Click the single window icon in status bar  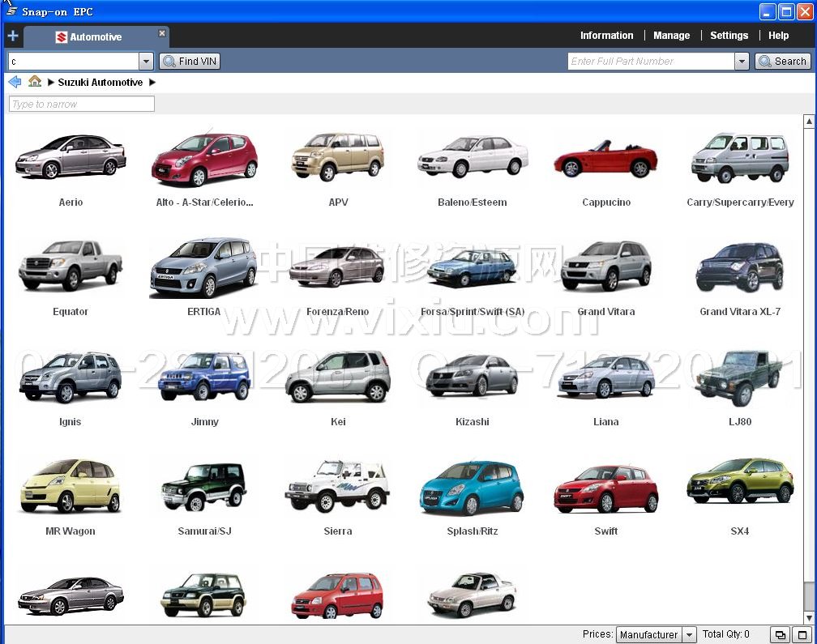point(802,635)
